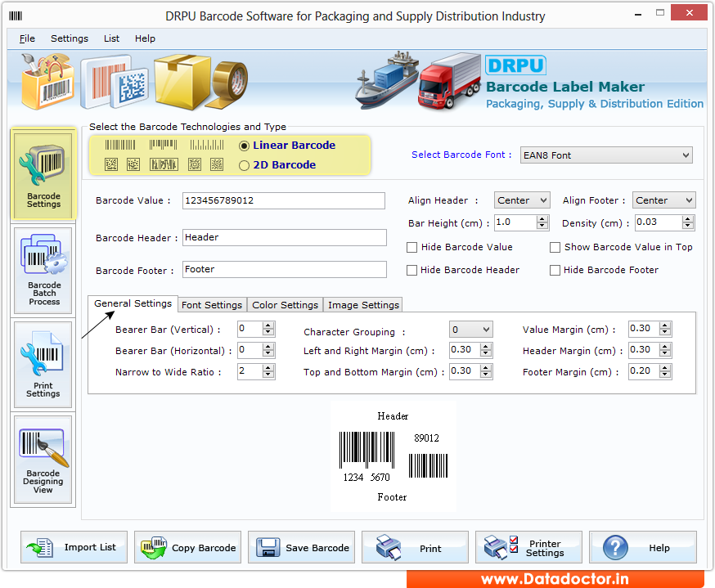Click the red delivery truck icon
Screen dimensions: 715x588
coord(449,81)
